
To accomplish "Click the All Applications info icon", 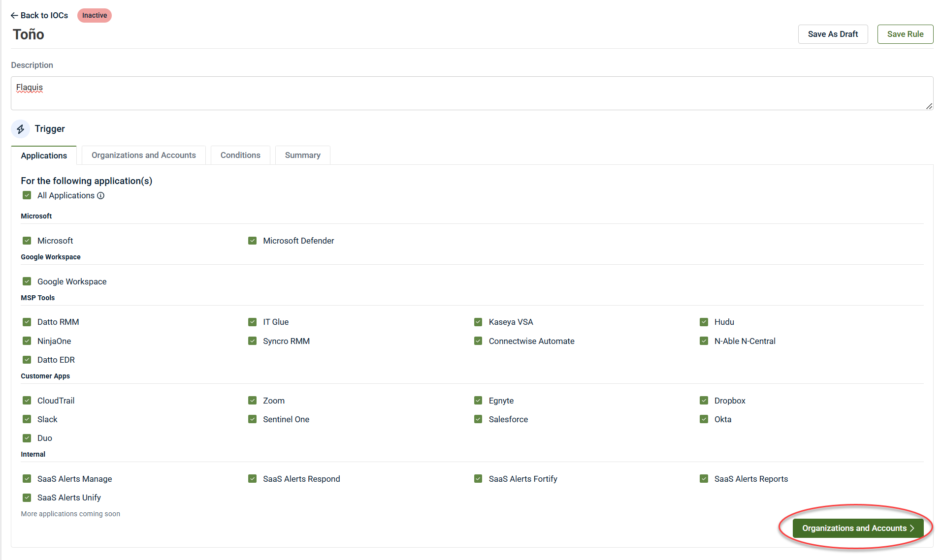I will click(101, 196).
